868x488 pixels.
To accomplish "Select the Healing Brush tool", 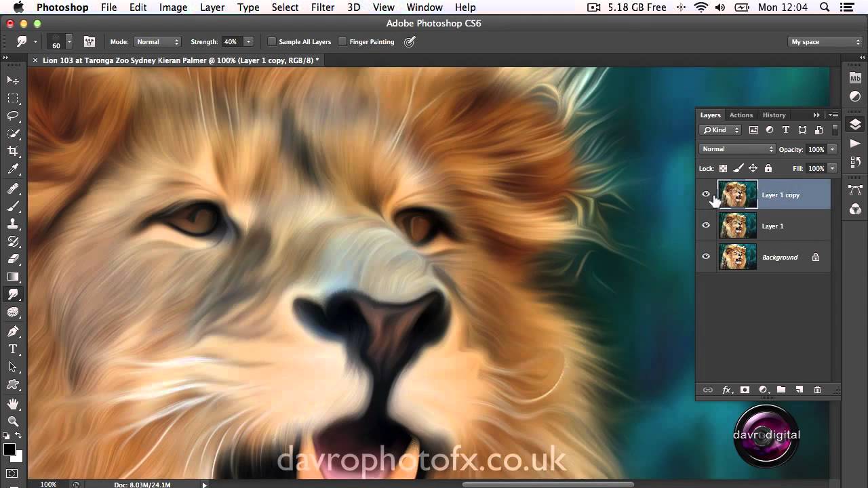I will pos(13,188).
